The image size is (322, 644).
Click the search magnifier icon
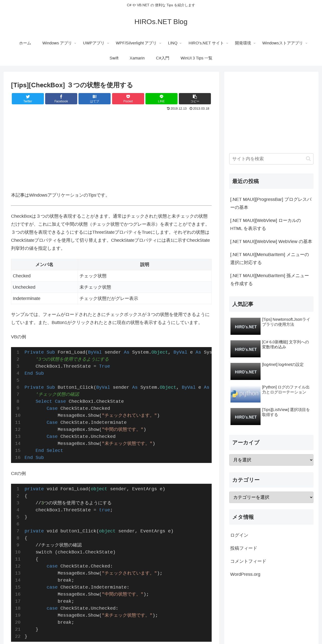pyautogui.click(x=308, y=159)
